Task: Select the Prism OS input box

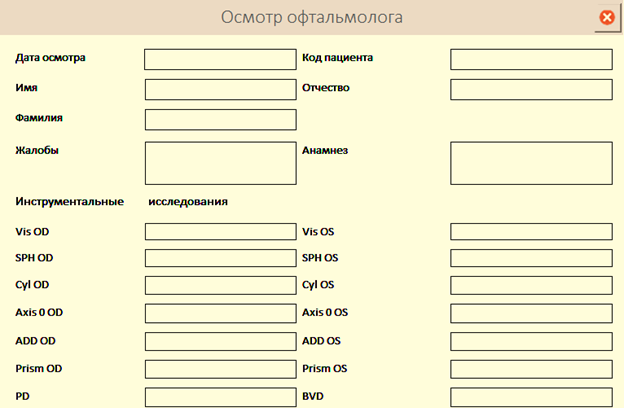Action: [531, 369]
